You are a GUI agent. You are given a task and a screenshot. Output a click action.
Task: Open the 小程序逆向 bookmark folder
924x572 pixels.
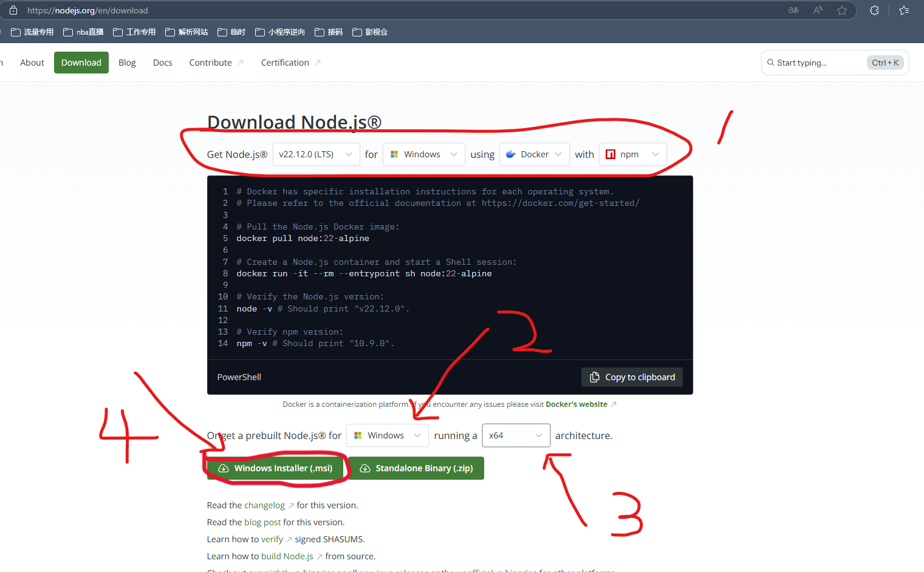coord(280,32)
